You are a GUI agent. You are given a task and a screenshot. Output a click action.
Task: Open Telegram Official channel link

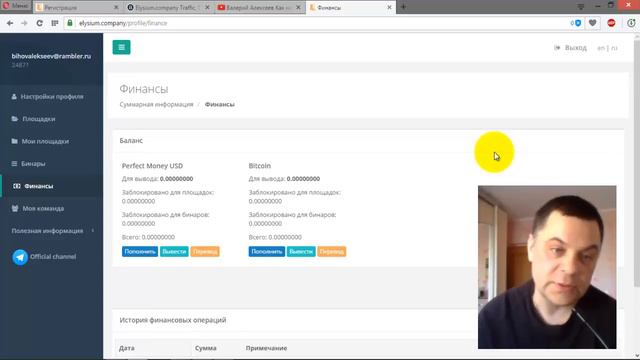pos(53,257)
